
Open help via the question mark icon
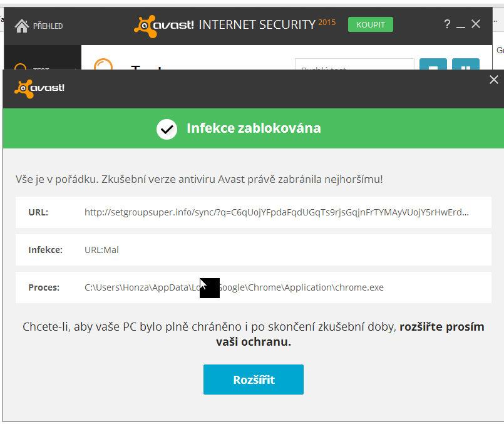click(447, 24)
